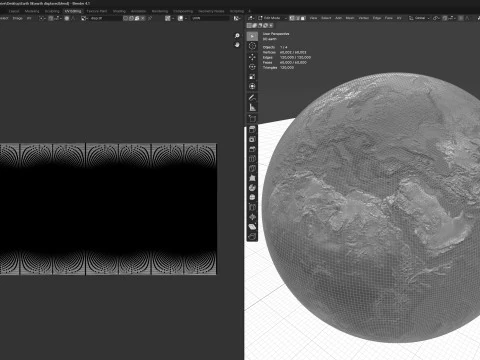480x360 pixels.
Task: Select the Poly Build tool
Action: point(252,178)
